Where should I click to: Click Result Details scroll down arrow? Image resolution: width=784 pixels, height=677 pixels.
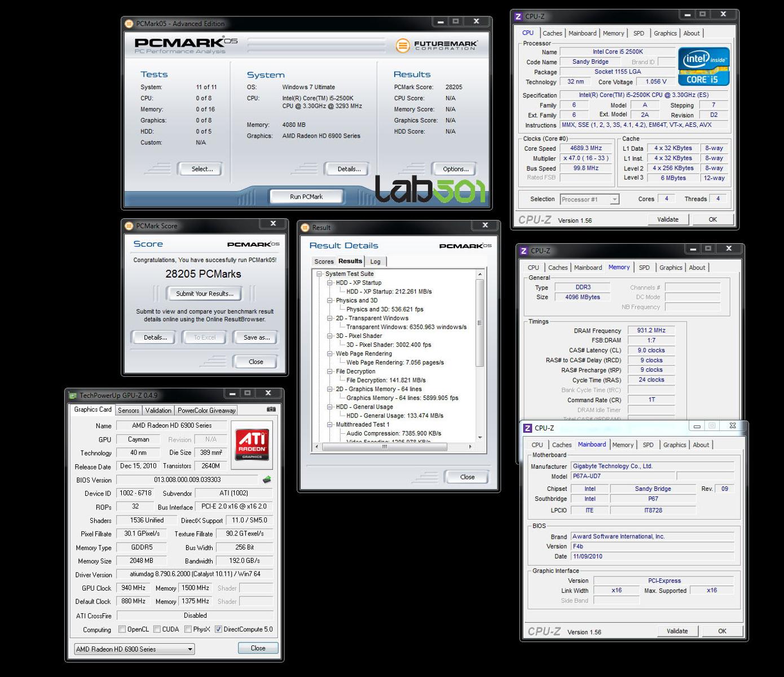[x=480, y=438]
